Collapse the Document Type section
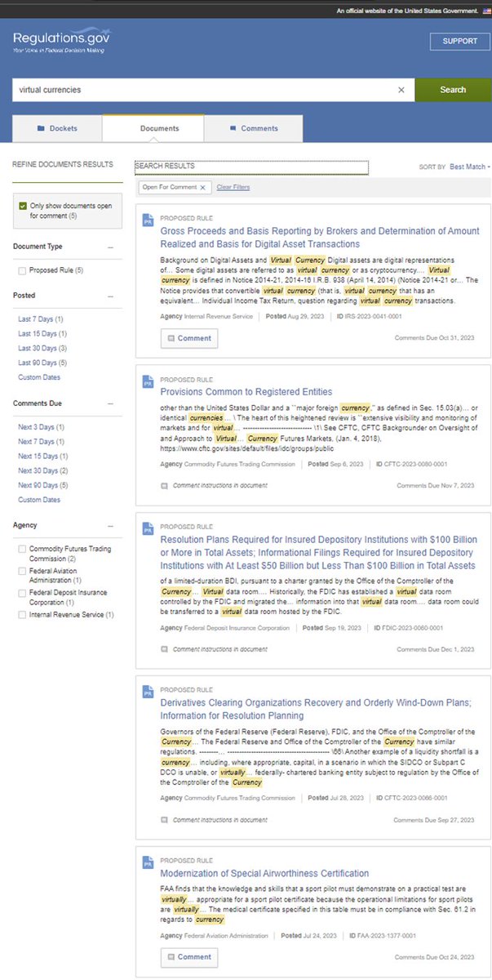Screen dimensions: 492x980 [x=110, y=247]
